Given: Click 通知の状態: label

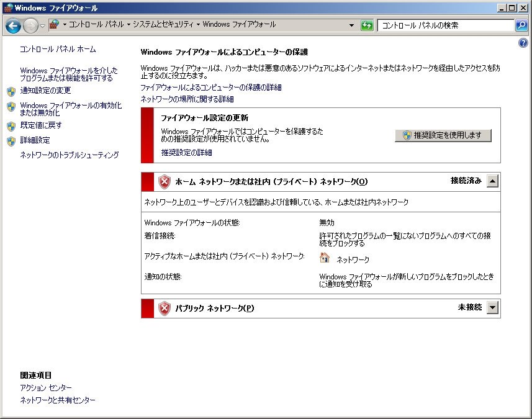Looking at the screenshot, I should coord(163,276).
